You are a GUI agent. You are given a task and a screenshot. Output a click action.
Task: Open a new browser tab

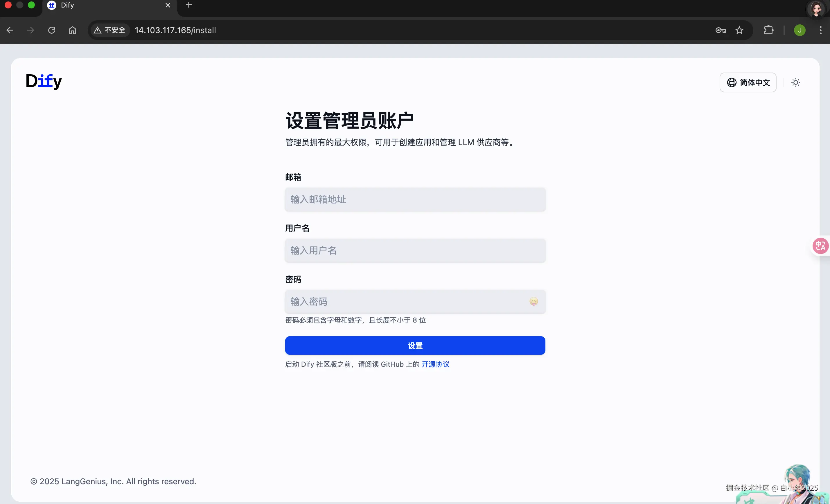[189, 5]
